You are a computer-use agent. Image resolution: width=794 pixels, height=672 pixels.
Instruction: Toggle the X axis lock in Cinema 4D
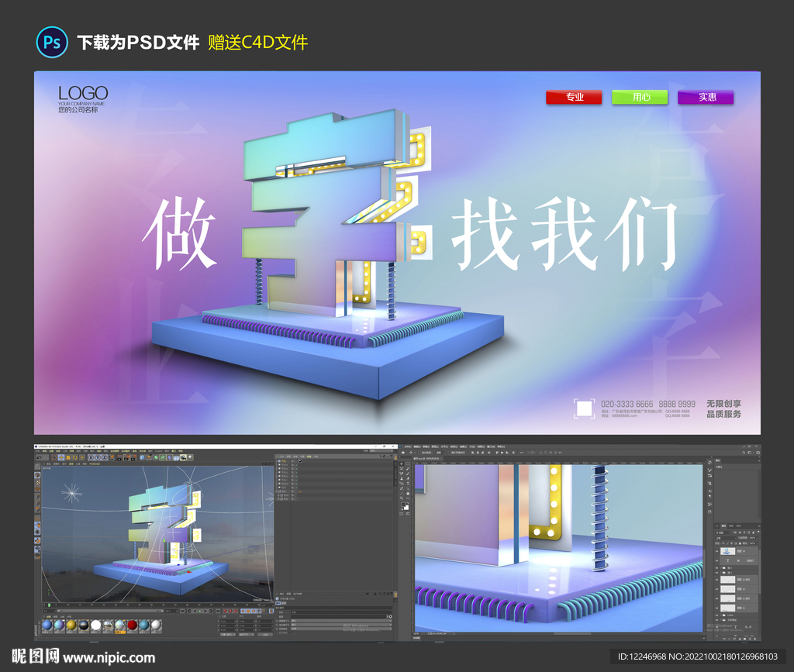91,457
